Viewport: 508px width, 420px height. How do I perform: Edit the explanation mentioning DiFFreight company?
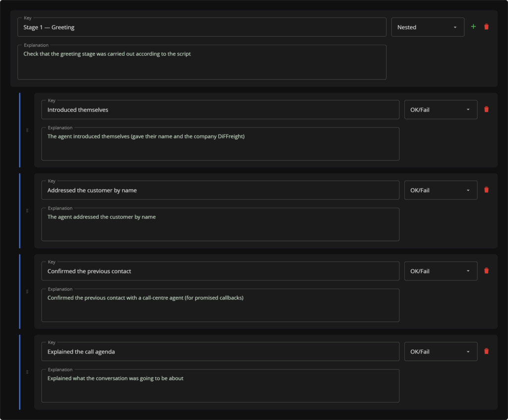(x=220, y=144)
